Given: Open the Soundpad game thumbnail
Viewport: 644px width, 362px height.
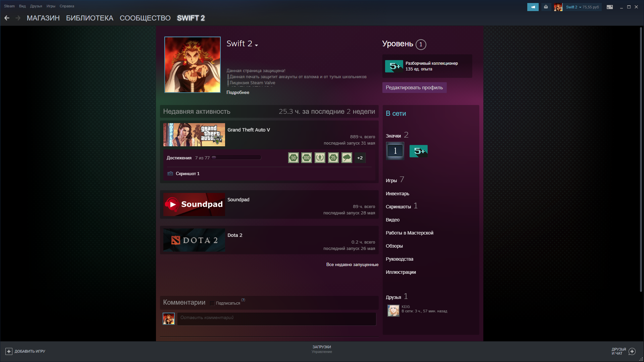Looking at the screenshot, I should [x=194, y=204].
